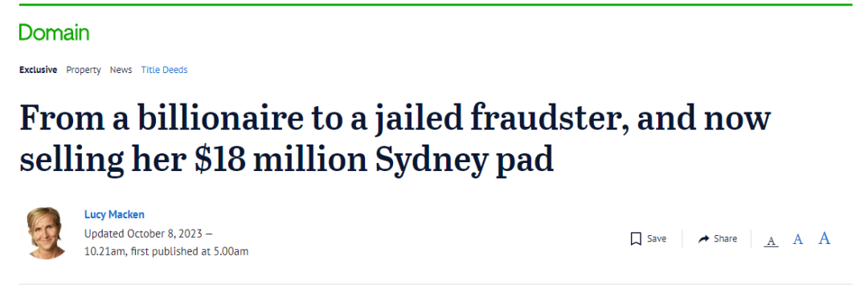Click headline line "selling her $18 million Sydney pad"
The width and height of the screenshot is (868, 289).
[x=287, y=158]
